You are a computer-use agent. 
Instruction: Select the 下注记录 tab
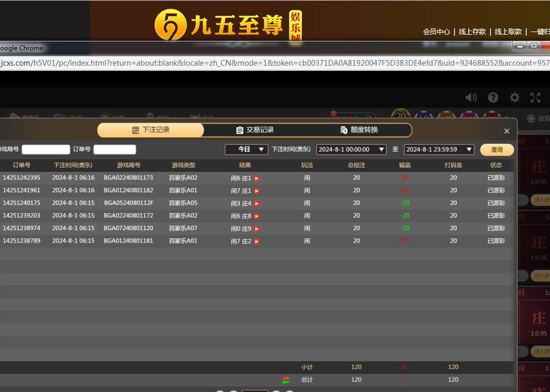[x=151, y=130]
